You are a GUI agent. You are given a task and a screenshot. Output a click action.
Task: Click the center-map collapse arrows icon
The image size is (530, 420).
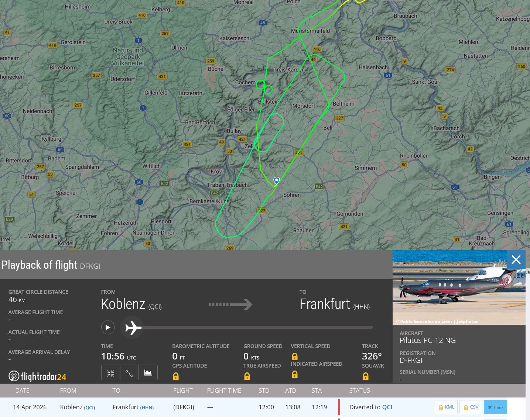[111, 373]
